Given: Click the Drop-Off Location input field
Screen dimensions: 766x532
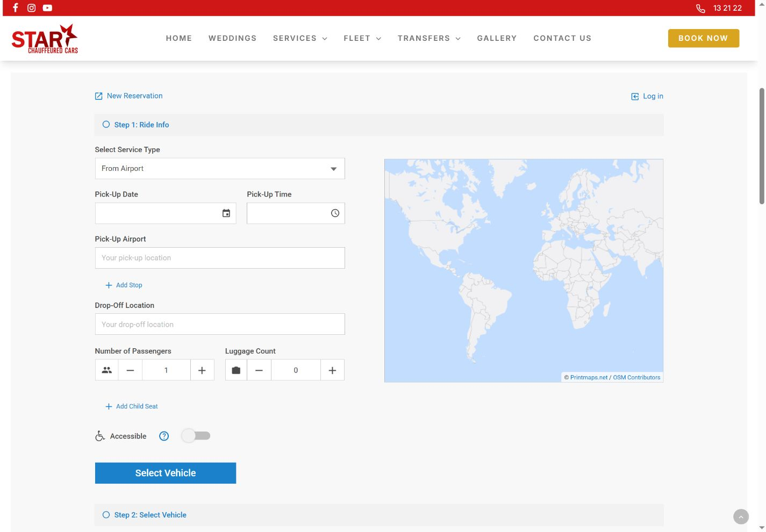Looking at the screenshot, I should tap(220, 324).
